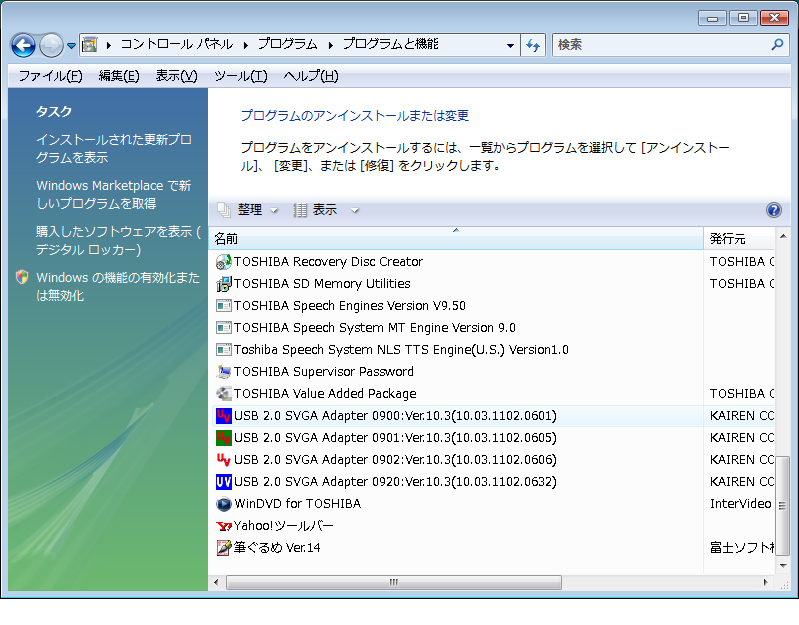This screenshot has height=625, width=799.
Task: Click the USB 2.0 SVGA Adapter 0920 icon
Action: click(x=223, y=481)
